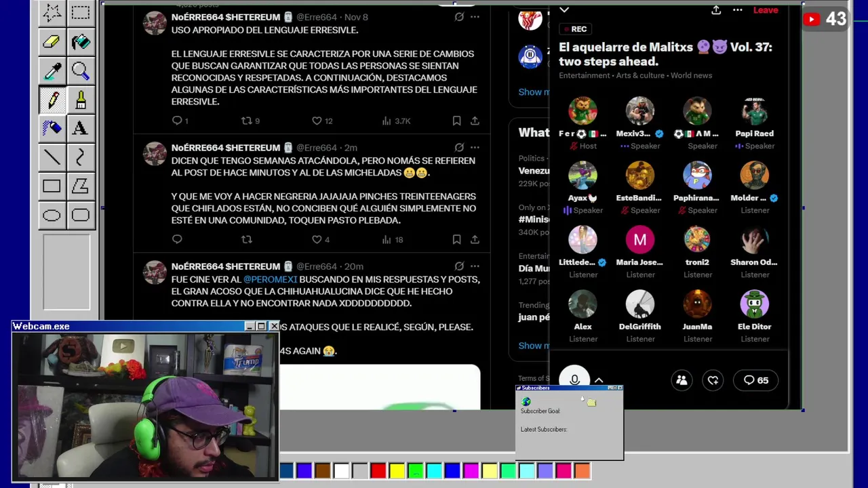Pick the Text tool labeled A
868x488 pixels.
click(x=80, y=128)
